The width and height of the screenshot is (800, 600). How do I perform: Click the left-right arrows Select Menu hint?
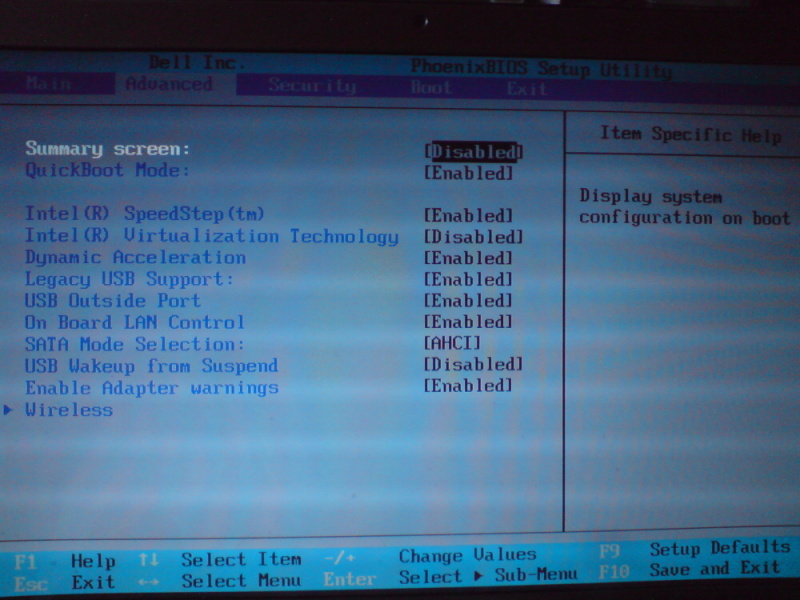pyautogui.click(x=220, y=581)
